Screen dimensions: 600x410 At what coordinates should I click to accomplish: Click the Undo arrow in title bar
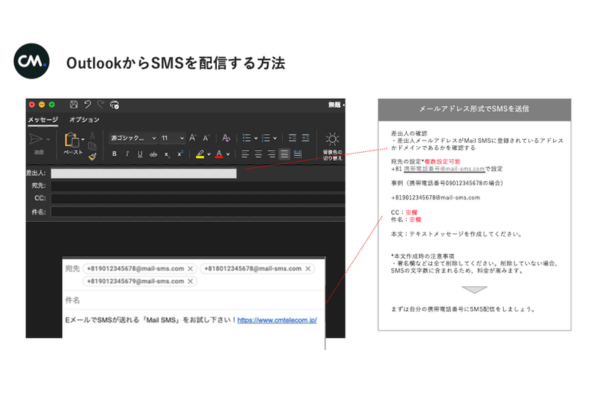[88, 104]
